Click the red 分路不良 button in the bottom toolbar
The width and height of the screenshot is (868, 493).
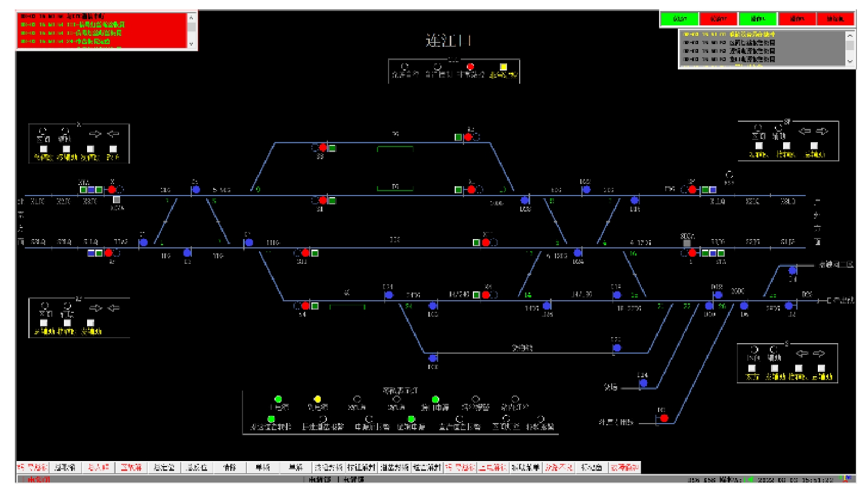(559, 468)
